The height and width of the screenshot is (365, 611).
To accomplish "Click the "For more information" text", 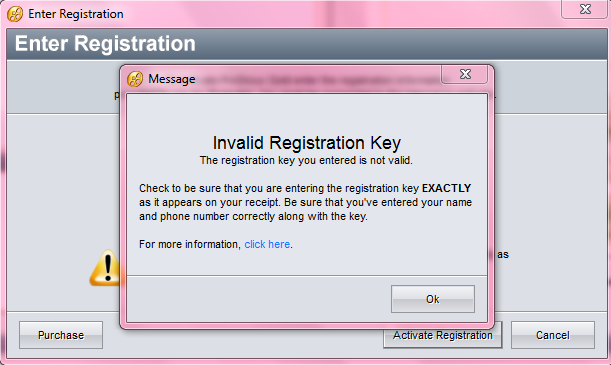I will click(190, 244).
